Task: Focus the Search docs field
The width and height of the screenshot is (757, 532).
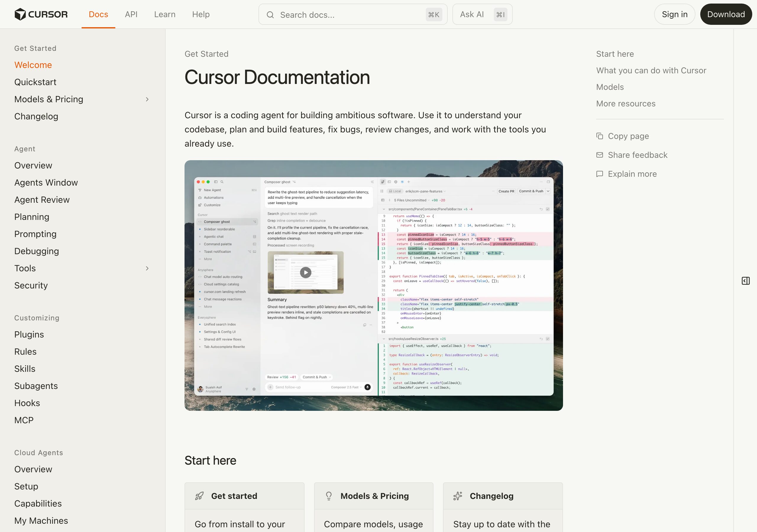Action: point(353,14)
